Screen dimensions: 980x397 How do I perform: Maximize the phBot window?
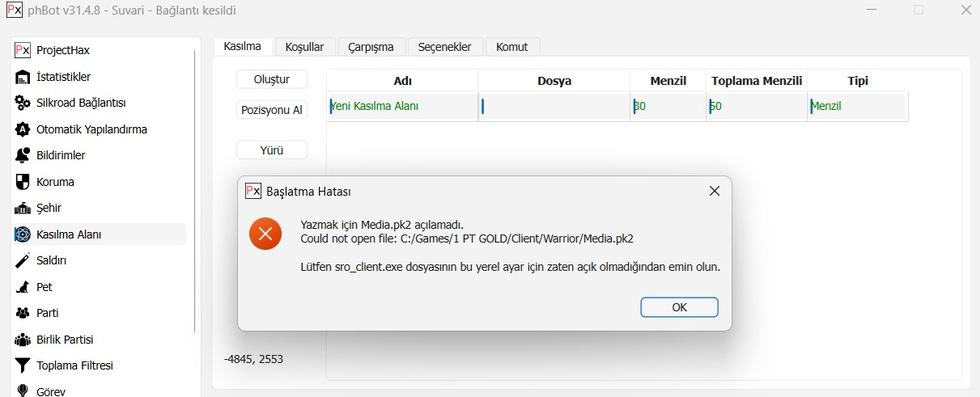(x=918, y=11)
